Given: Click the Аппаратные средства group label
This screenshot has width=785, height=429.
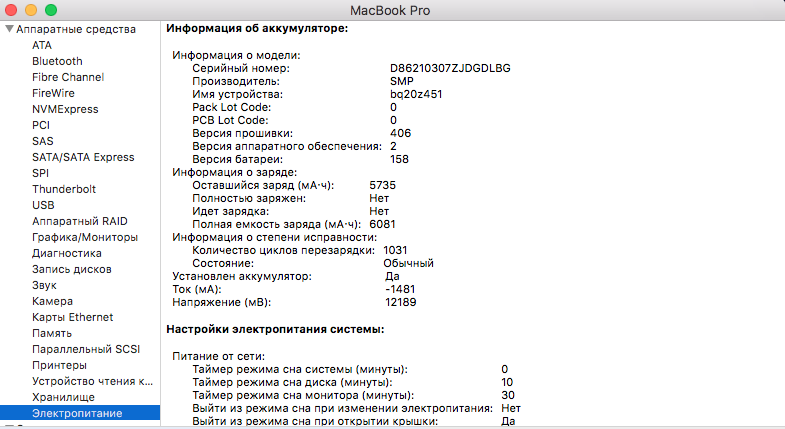Looking at the screenshot, I should click(x=76, y=29).
